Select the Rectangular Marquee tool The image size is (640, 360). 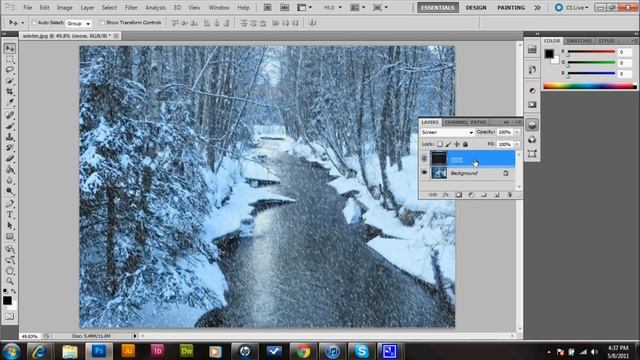[10, 60]
